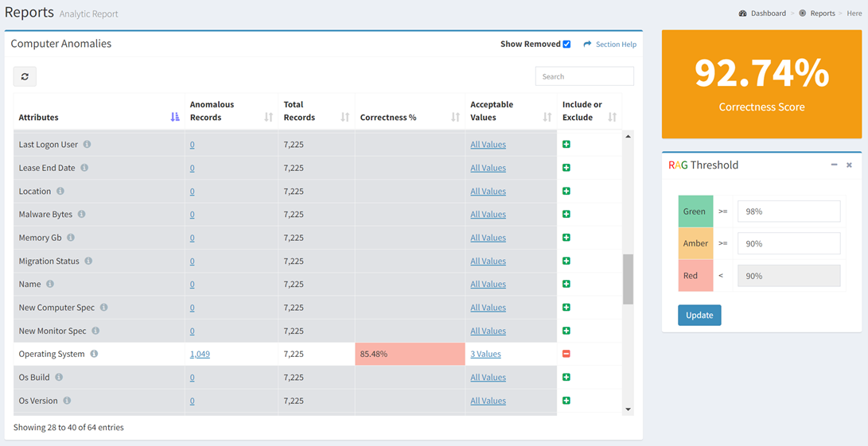Click green include icon for Location row
Screen dimensions: 868x446
click(x=566, y=191)
